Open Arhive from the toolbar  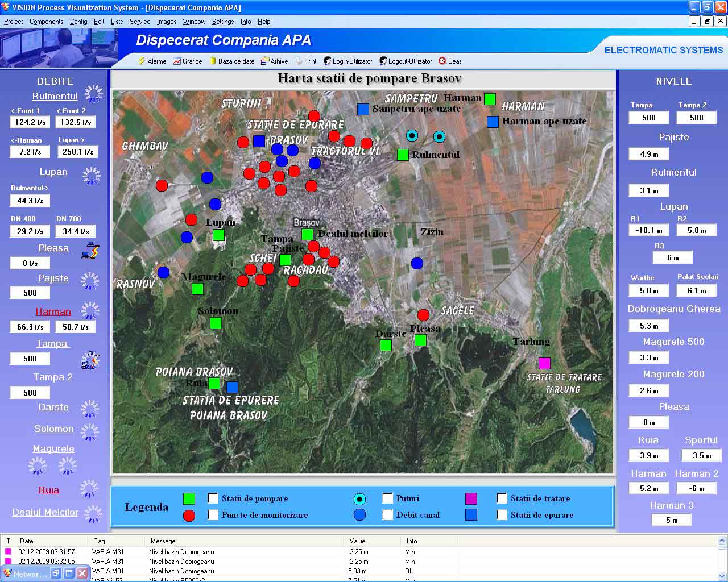click(275, 61)
